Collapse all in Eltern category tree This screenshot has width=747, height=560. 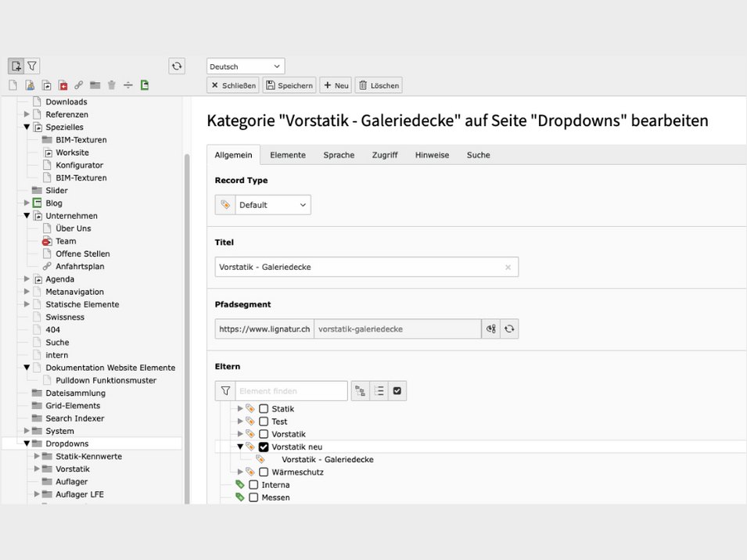[379, 391]
